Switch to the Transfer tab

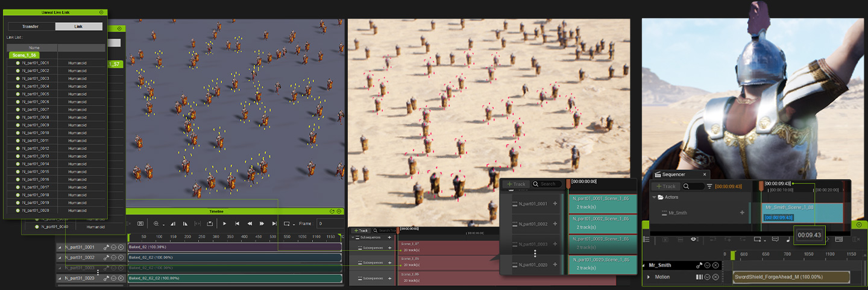pos(31,27)
